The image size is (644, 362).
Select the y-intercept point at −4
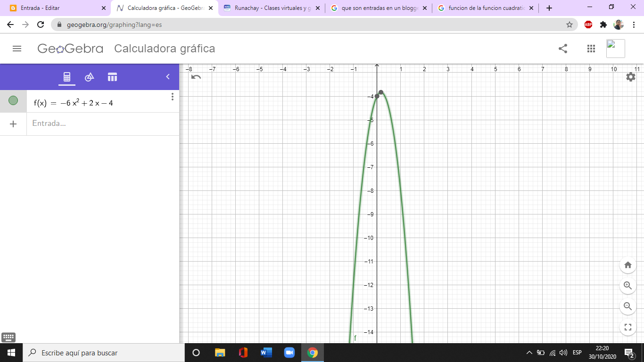pos(377,96)
